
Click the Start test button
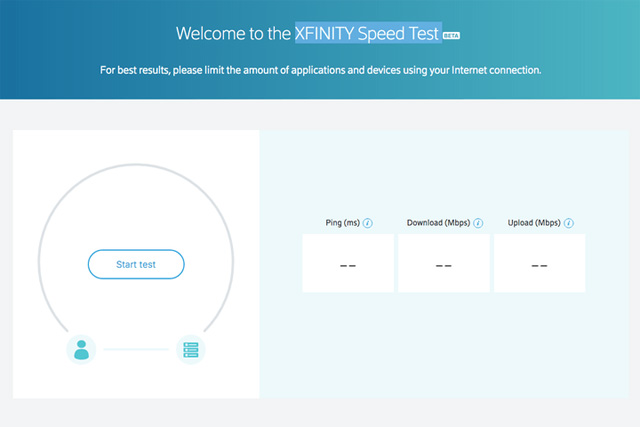[x=136, y=264]
